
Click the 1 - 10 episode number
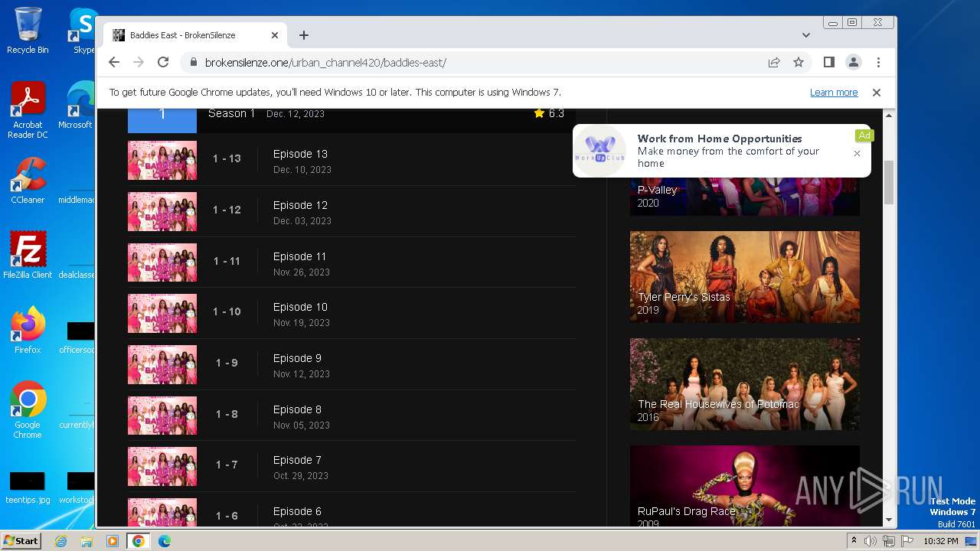click(227, 311)
